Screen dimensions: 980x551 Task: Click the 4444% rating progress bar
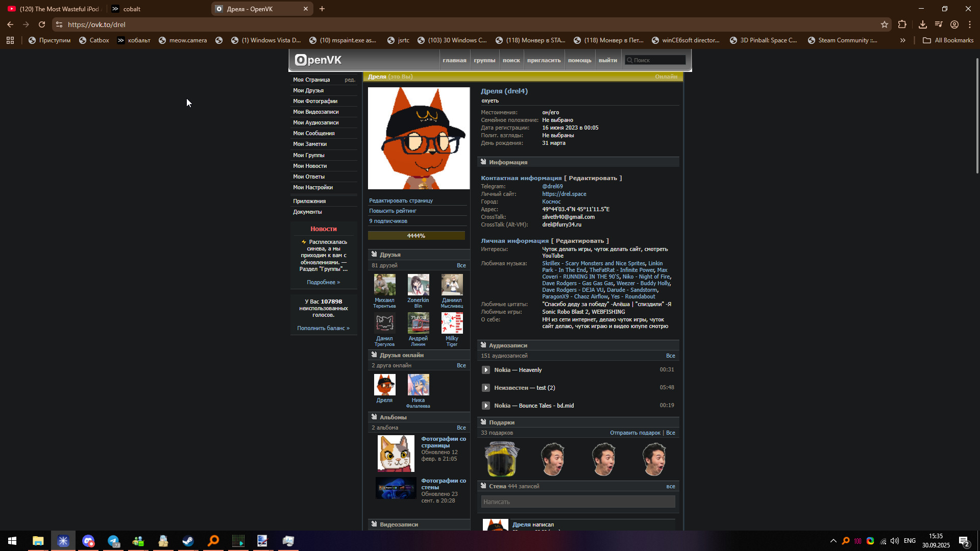click(x=416, y=236)
